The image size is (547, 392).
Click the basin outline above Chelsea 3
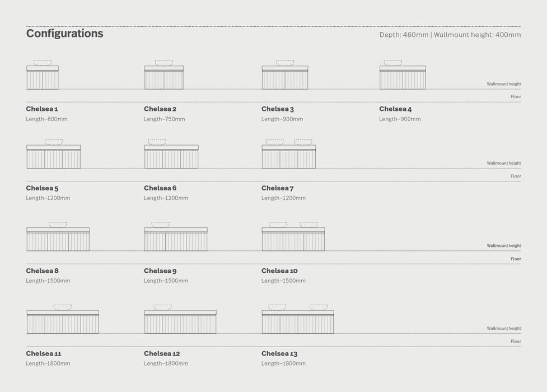click(x=285, y=63)
